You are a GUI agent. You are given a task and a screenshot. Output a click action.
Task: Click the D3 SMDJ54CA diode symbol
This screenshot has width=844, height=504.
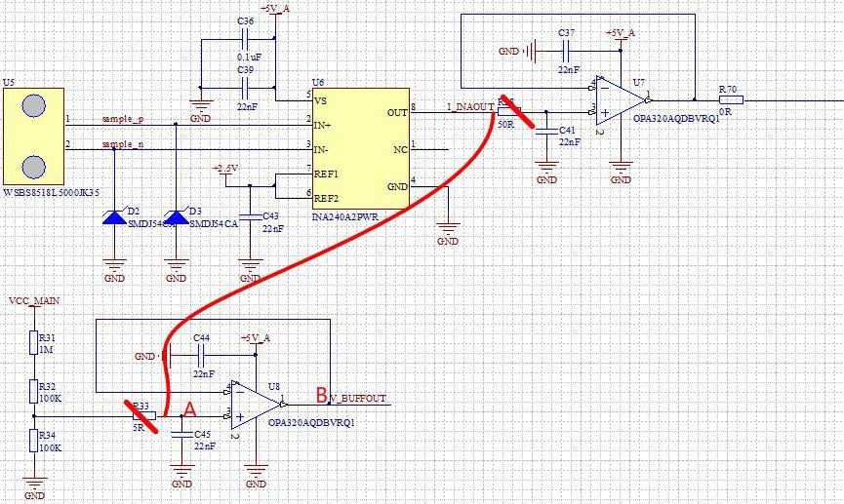(x=176, y=216)
